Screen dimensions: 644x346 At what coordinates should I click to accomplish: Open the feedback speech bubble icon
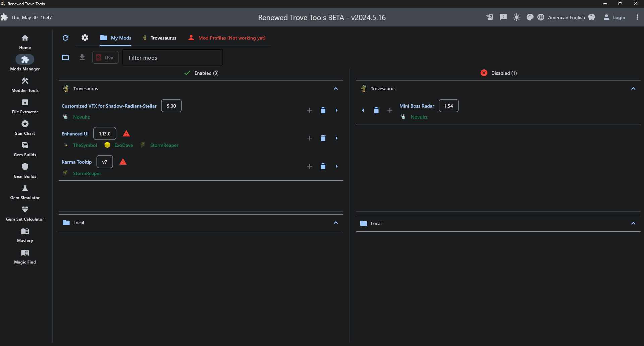coord(503,17)
